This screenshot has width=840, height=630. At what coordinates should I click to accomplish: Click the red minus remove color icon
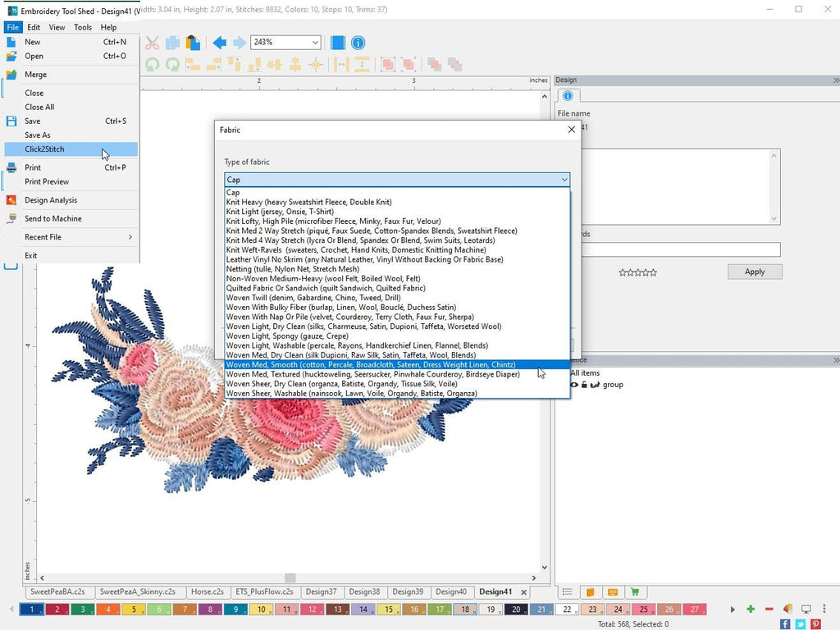(x=769, y=609)
